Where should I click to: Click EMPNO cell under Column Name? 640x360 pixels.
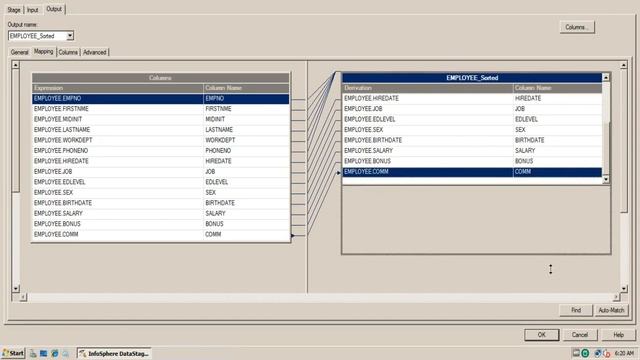[x=246, y=98]
